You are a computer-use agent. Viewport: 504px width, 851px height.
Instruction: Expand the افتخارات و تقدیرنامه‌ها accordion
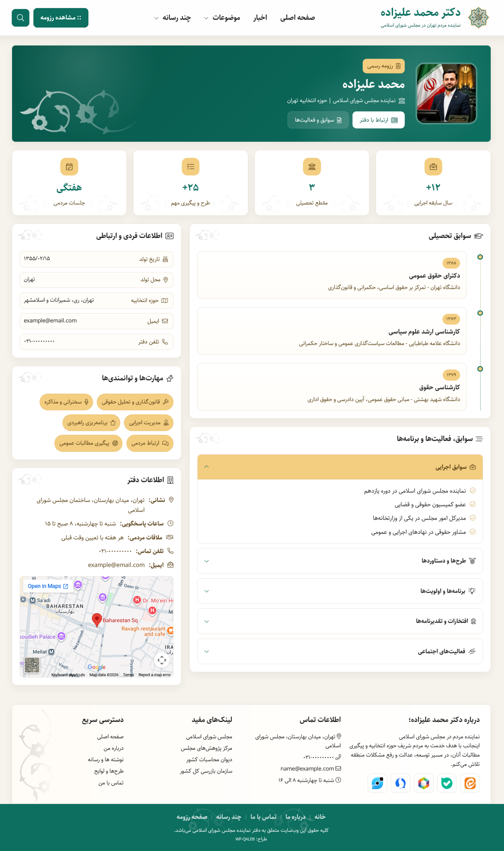340,621
